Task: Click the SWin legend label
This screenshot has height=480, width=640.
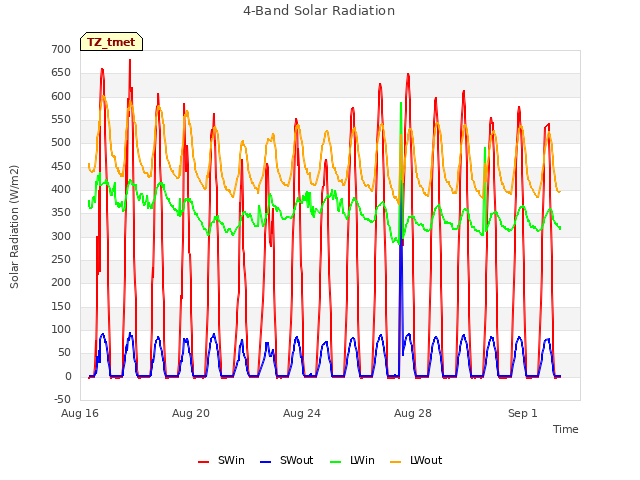Action: click(231, 460)
